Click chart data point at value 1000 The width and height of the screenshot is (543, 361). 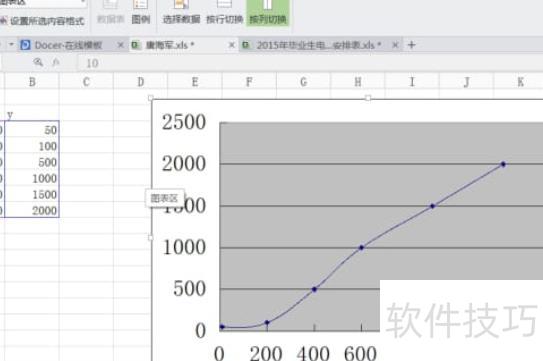tap(362, 247)
